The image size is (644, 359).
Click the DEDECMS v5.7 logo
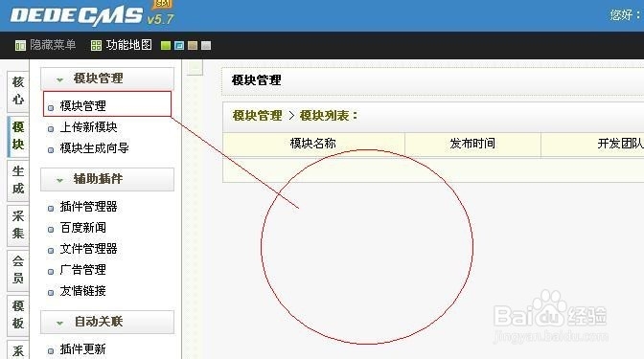pos(92,14)
